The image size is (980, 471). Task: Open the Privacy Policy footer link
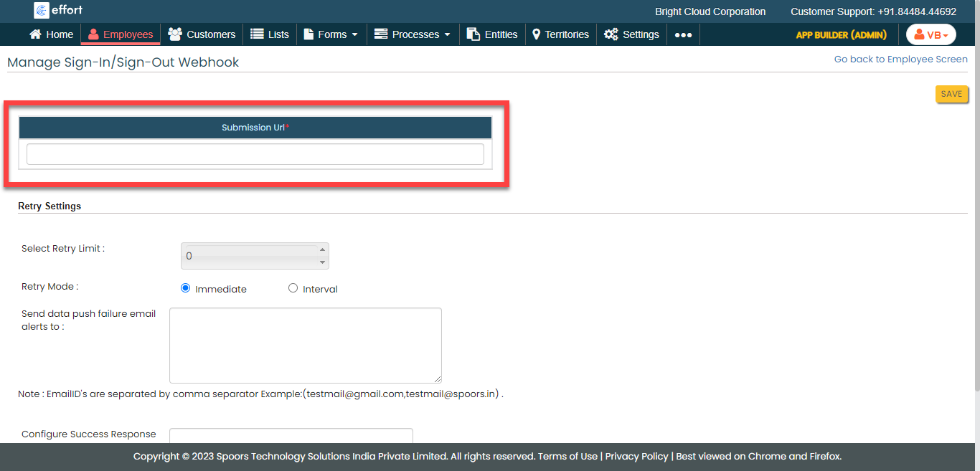[636, 456]
